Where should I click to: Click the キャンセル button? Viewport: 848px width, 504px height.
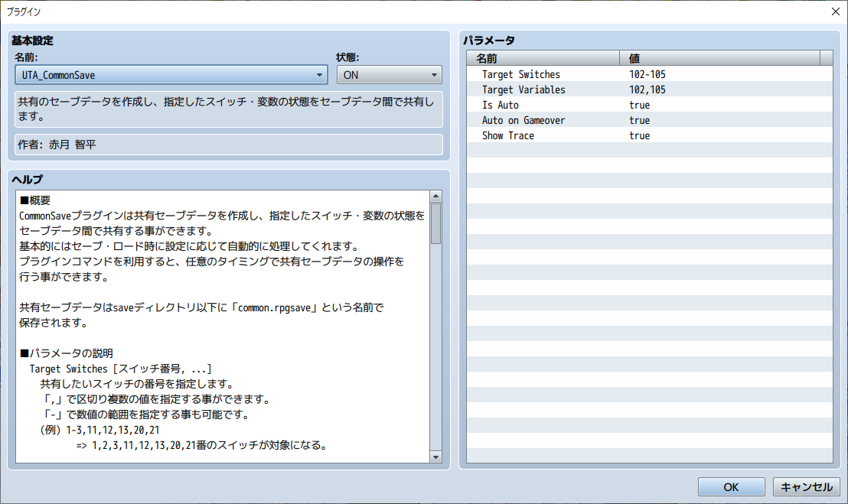[807, 486]
